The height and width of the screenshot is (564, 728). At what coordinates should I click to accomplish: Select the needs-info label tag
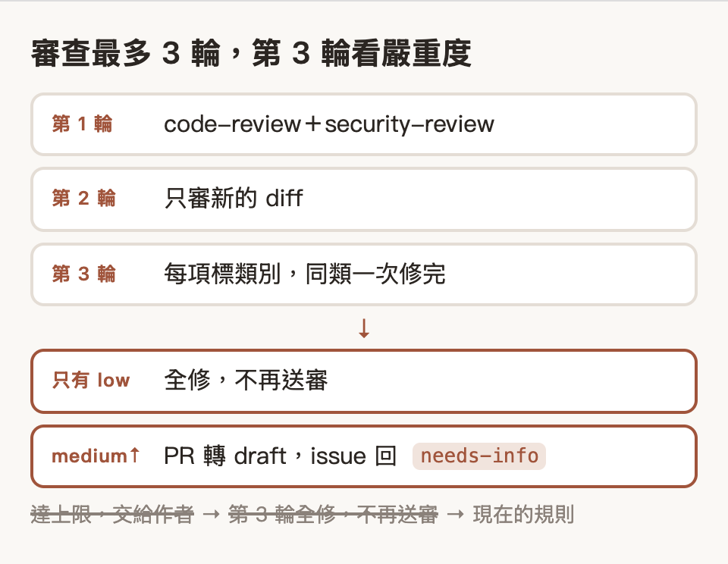[479, 456]
